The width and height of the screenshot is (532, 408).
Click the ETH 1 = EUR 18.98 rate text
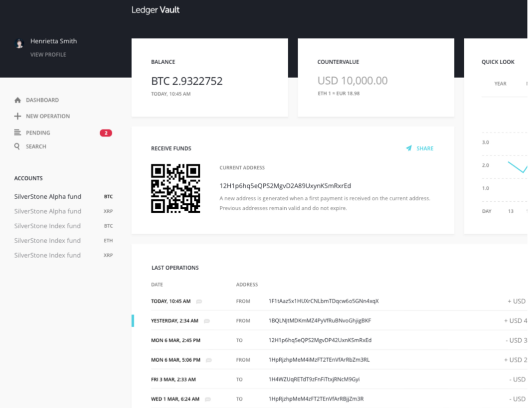[x=338, y=94]
